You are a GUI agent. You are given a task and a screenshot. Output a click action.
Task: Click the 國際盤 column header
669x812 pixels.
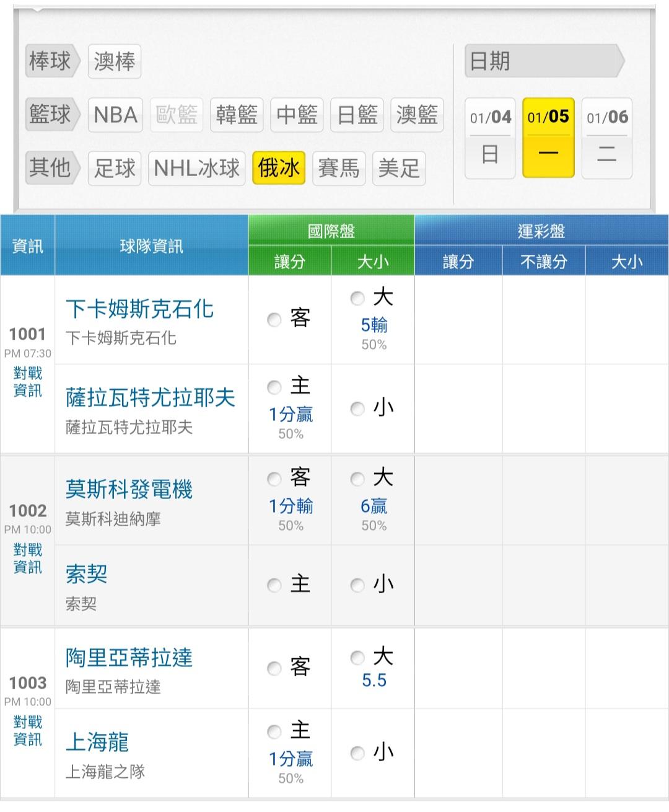pos(331,231)
